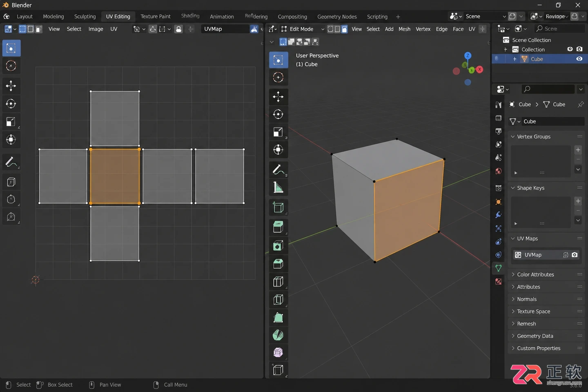Click the outliner search field

[559, 29]
